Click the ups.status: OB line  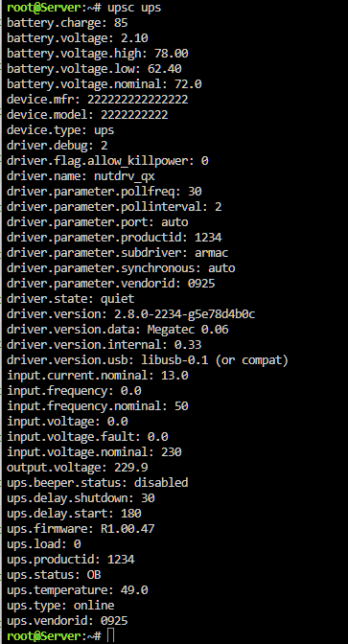[x=54, y=575]
